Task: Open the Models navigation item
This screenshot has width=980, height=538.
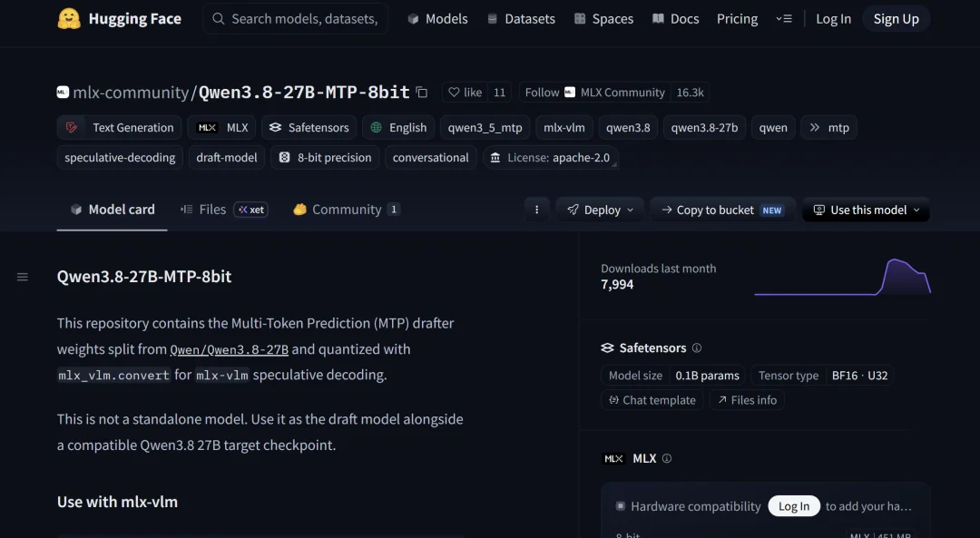Action: pos(437,19)
